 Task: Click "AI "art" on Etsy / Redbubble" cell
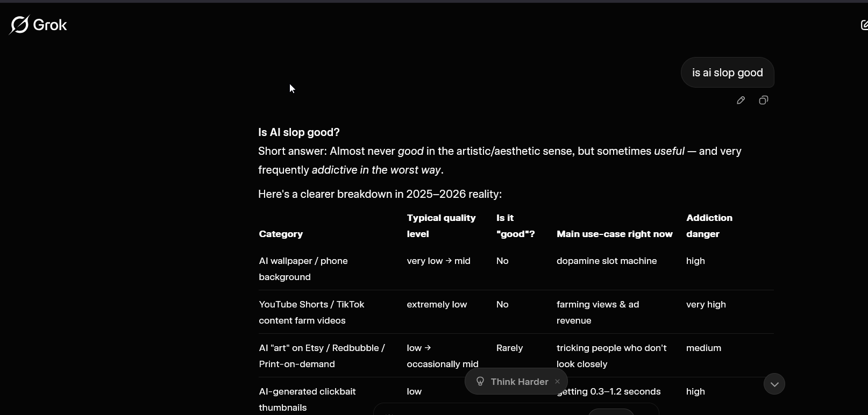point(322,356)
